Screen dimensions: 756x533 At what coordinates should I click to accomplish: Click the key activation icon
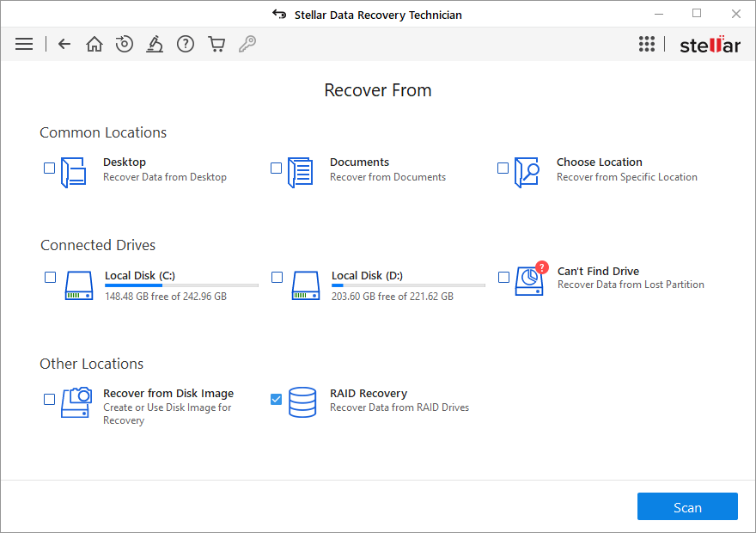tap(247, 44)
